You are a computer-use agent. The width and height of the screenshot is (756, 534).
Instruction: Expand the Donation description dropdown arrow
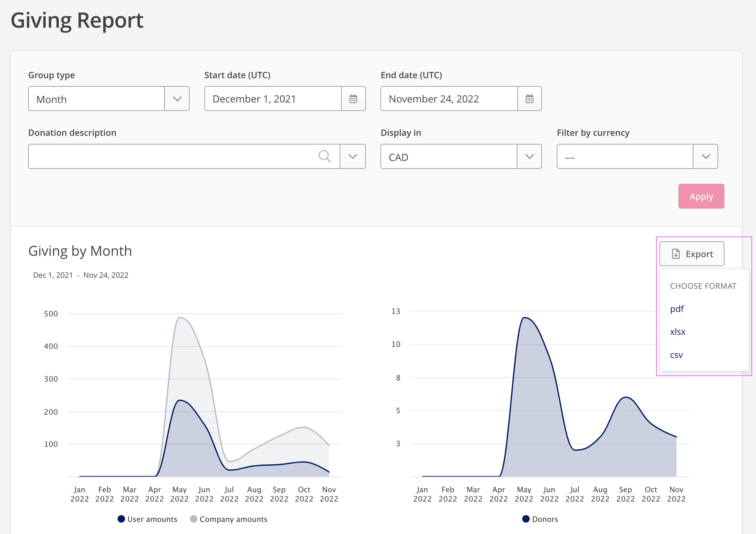pyautogui.click(x=353, y=156)
